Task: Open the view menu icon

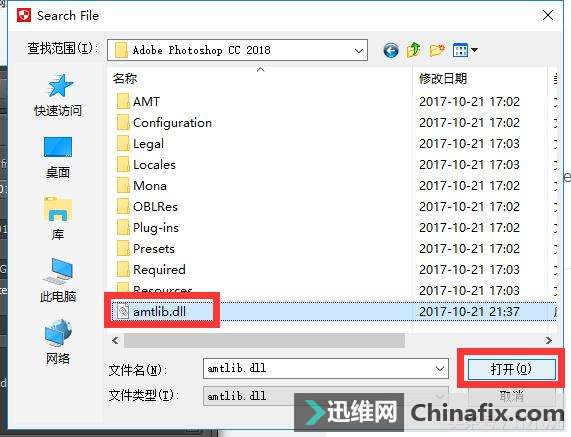Action: tap(465, 50)
